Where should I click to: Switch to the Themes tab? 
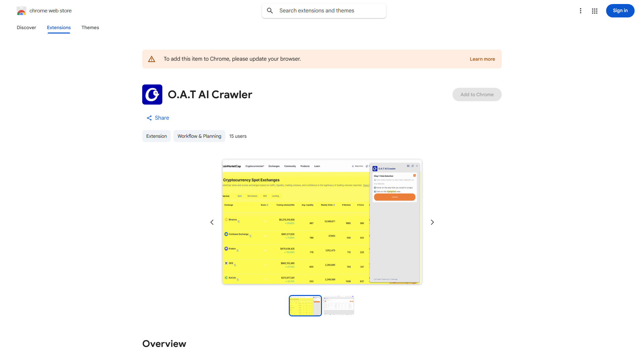[90, 27]
